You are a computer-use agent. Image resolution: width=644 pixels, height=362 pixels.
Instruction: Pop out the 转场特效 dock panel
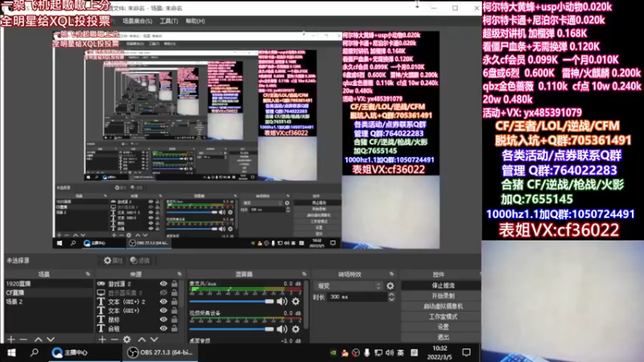point(391,274)
